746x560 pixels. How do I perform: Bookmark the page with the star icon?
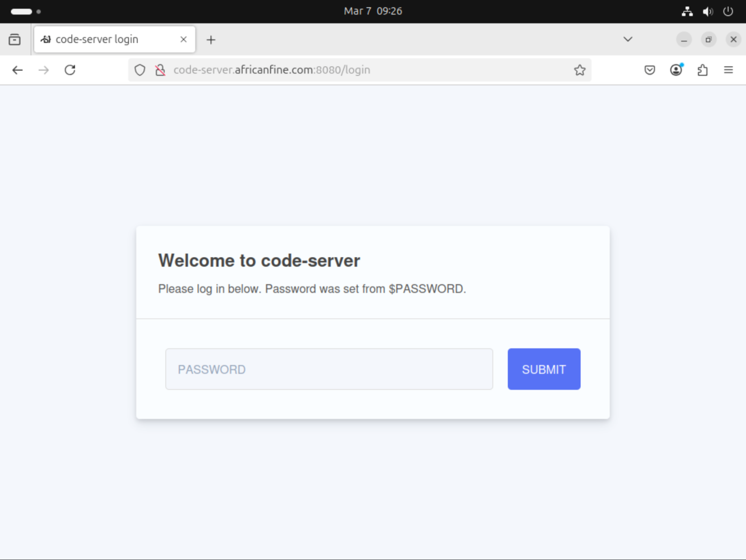(580, 70)
